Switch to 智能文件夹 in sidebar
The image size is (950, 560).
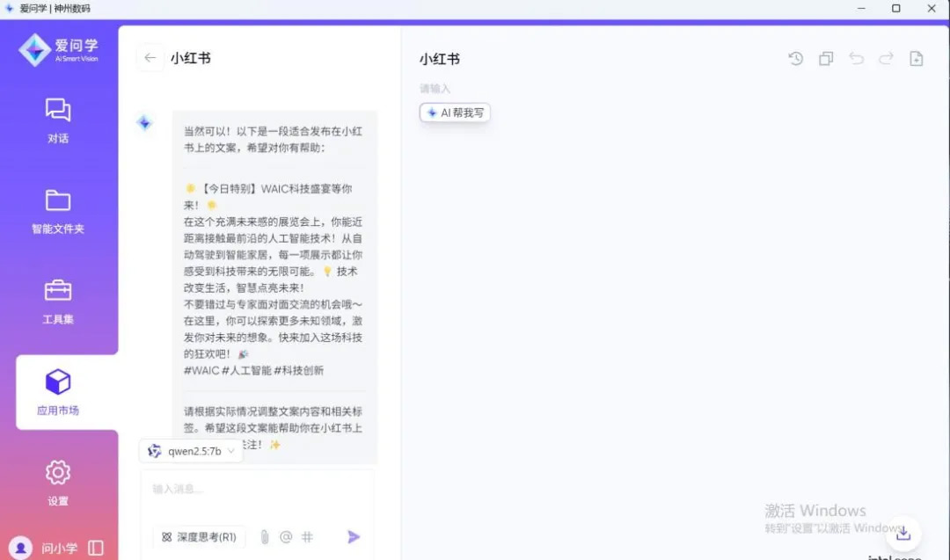[58, 211]
